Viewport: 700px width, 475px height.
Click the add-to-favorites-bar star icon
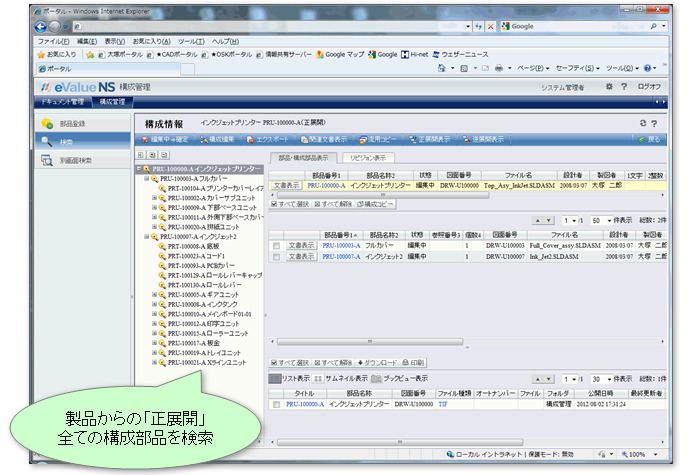(90, 54)
